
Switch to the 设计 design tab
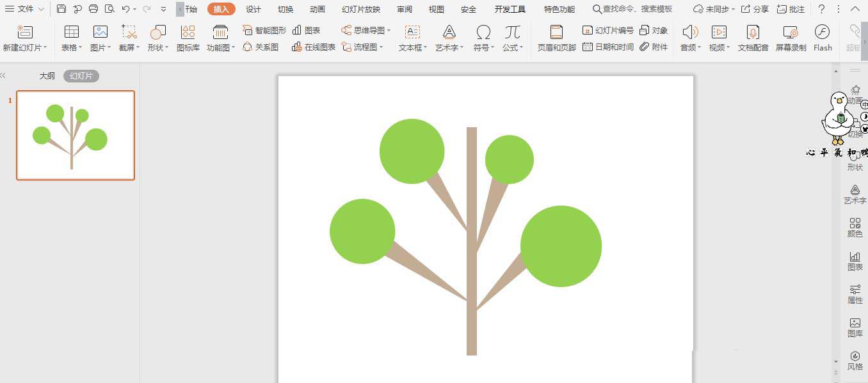coord(253,9)
